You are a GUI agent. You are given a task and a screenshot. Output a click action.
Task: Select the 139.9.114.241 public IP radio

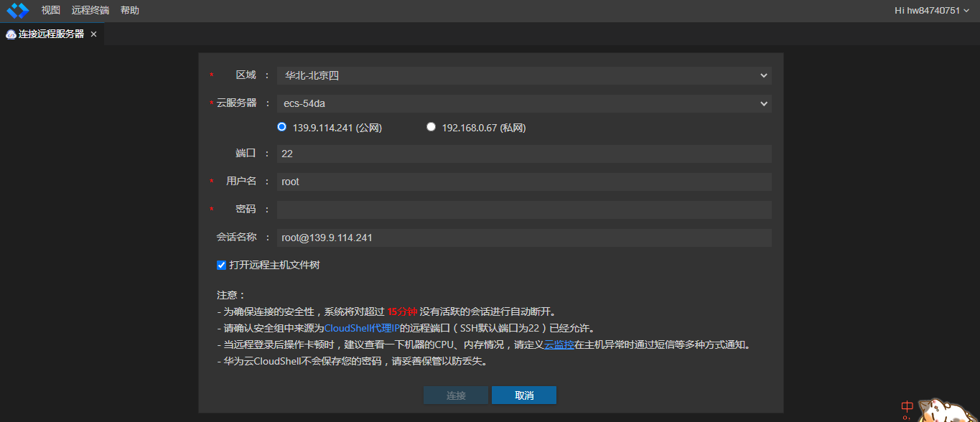[x=281, y=127]
